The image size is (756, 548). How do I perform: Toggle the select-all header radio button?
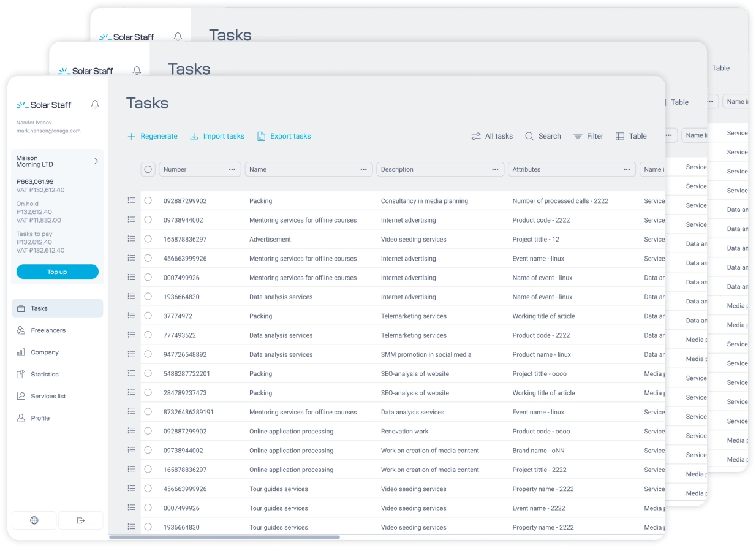(x=148, y=169)
